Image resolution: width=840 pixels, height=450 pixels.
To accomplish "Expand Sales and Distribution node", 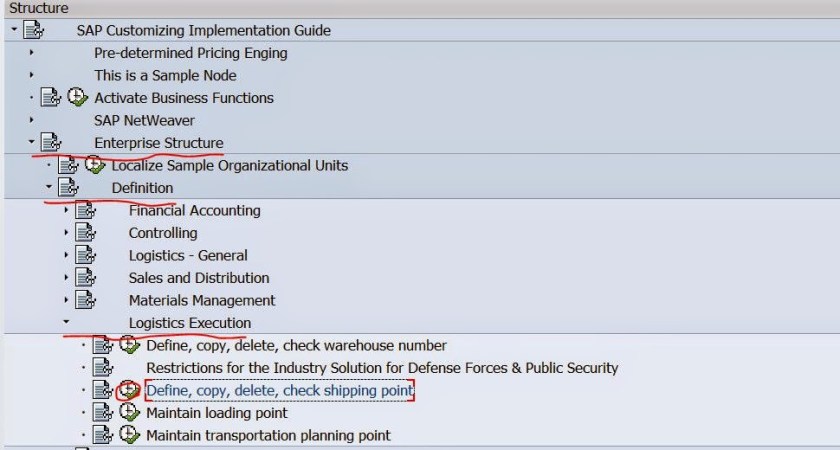I will coord(66,278).
